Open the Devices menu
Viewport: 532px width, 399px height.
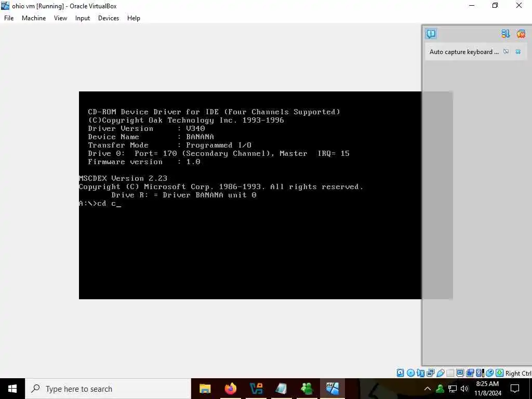click(x=109, y=18)
